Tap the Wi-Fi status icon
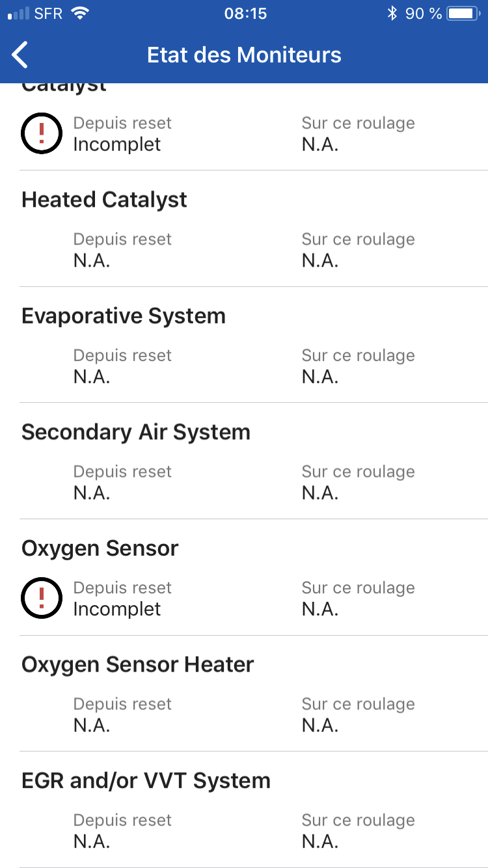 point(80,14)
